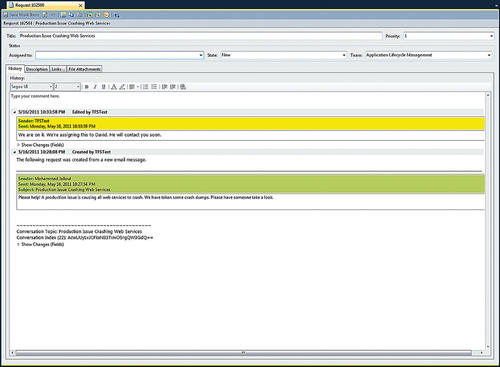Screen dimensions: 500x367
Task: Switch to the File Attachments tab
Action: pos(84,69)
